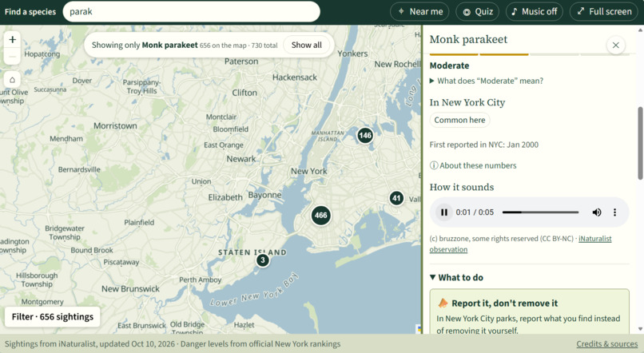Image resolution: width=644 pixels, height=353 pixels.
Task: Show all species on the map
Action: tap(306, 46)
